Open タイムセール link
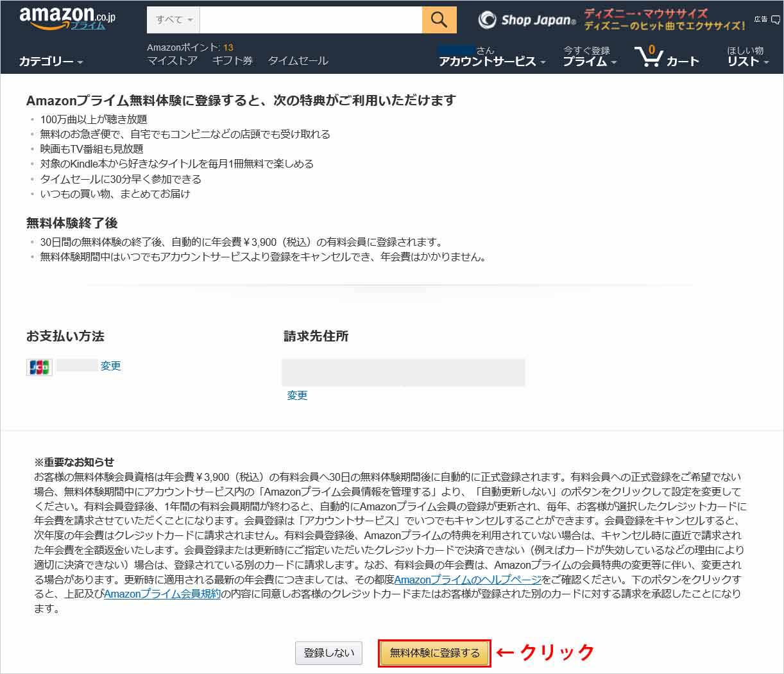 298,60
